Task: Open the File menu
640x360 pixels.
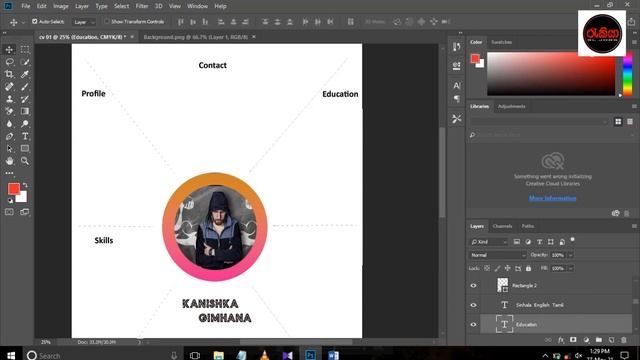Action: 26,6
